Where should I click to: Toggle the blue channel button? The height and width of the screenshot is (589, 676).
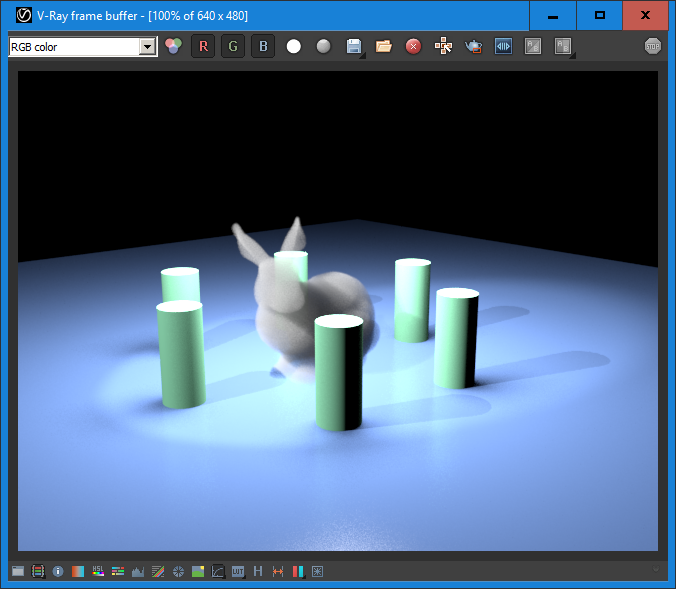[263, 46]
